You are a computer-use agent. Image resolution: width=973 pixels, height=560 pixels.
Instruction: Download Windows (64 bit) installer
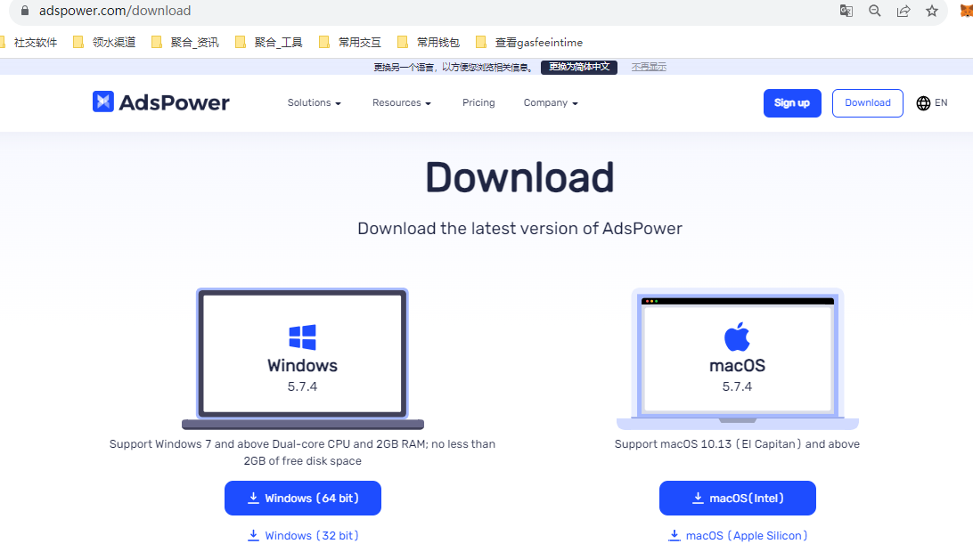click(303, 498)
